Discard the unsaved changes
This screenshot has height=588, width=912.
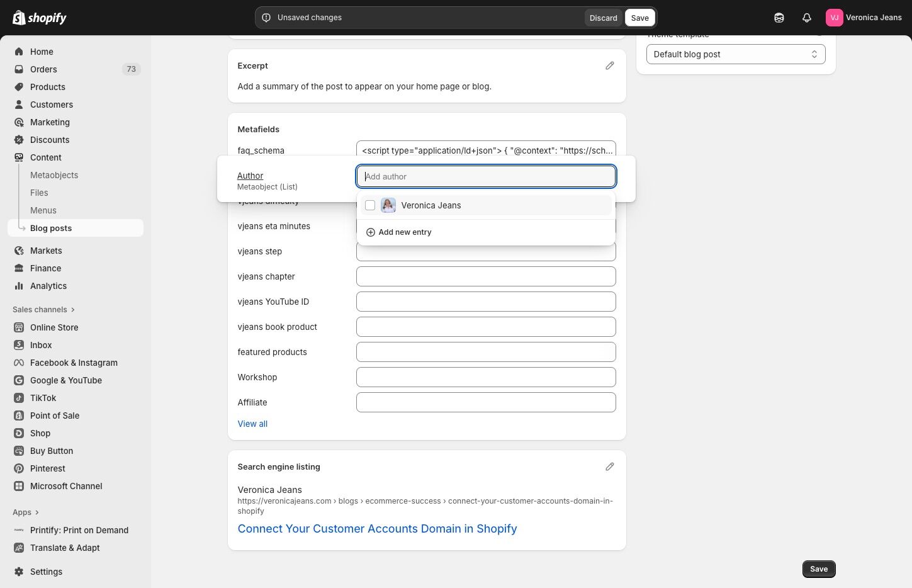(603, 18)
